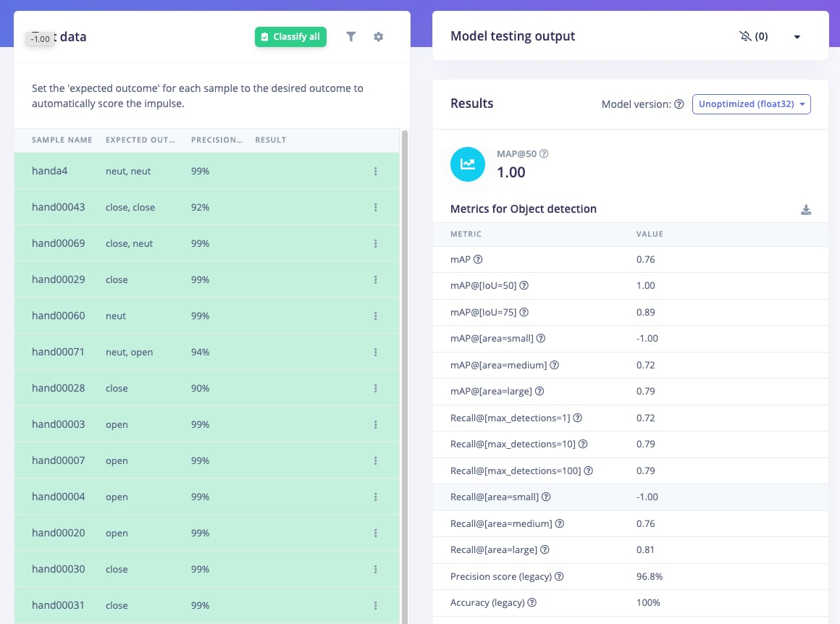This screenshot has width=840, height=624.
Task: Show help for Recall@[max_detections=100]
Action: pos(588,471)
